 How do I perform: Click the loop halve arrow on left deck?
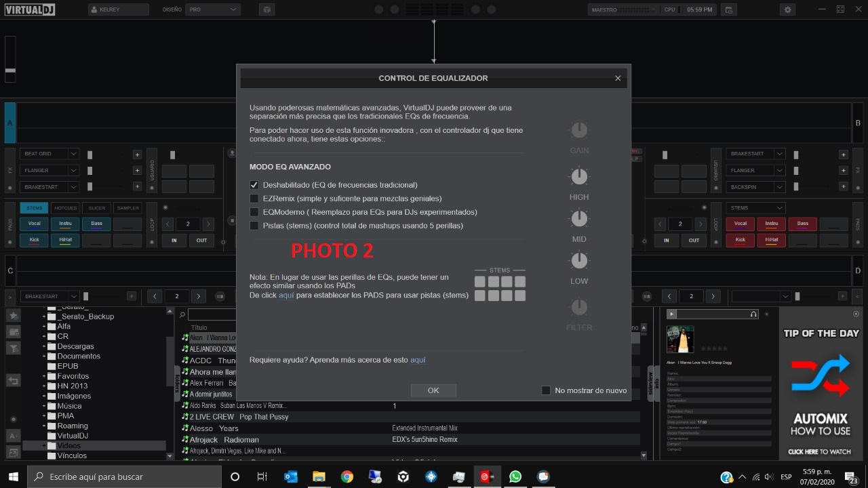(x=167, y=224)
